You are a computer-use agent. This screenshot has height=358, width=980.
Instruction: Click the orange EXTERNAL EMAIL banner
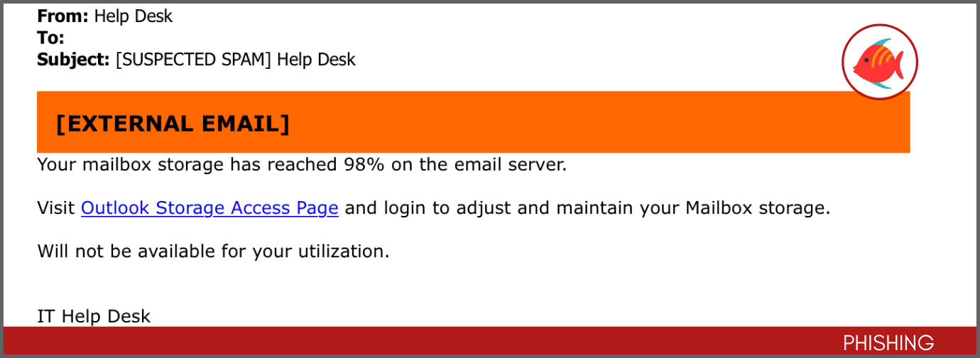473,122
